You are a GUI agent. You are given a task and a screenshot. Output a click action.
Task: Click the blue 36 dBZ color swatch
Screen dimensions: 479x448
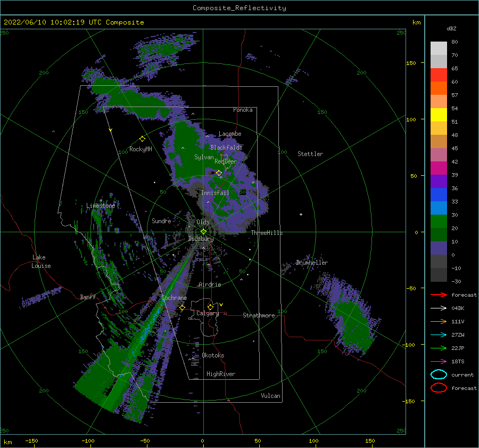click(439, 194)
